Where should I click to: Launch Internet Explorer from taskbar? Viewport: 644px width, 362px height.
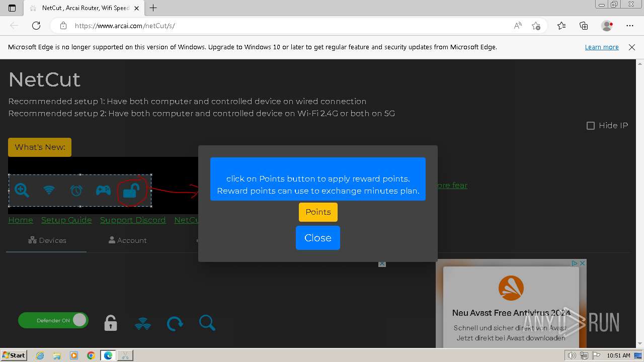tap(40, 355)
